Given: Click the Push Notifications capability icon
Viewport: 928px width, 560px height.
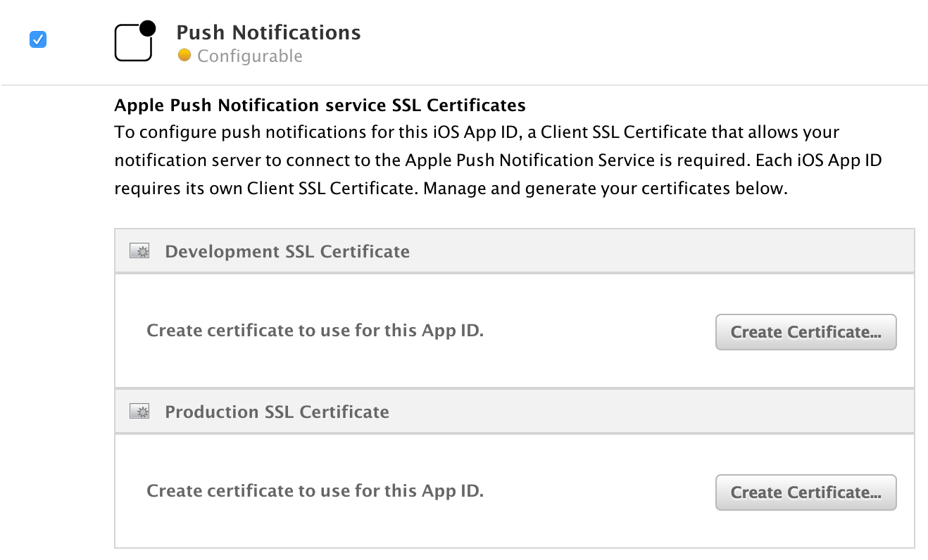Looking at the screenshot, I should click(134, 40).
